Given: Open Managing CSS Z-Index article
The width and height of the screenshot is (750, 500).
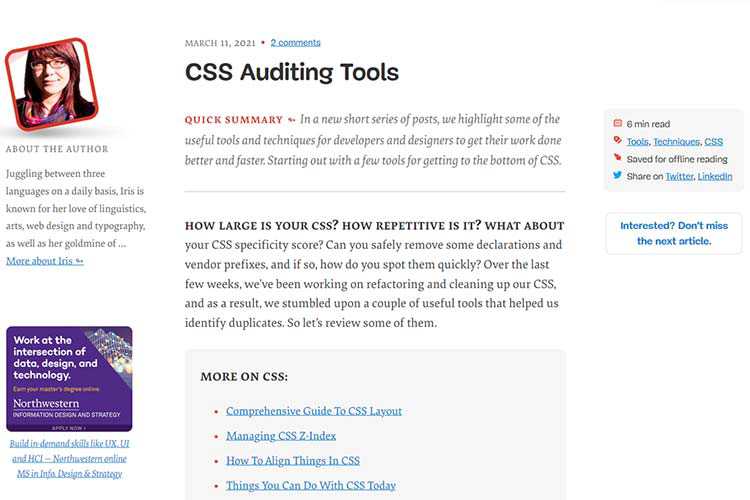Looking at the screenshot, I should (281, 436).
